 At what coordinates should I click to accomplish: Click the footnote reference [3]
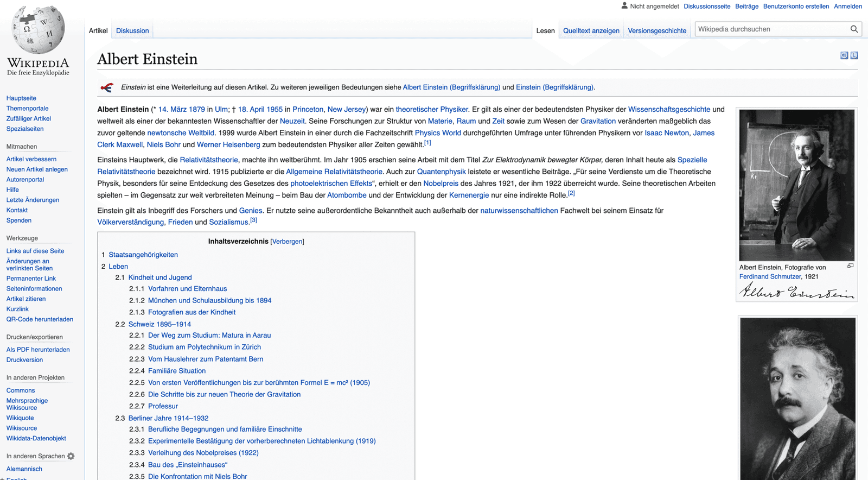[253, 220]
